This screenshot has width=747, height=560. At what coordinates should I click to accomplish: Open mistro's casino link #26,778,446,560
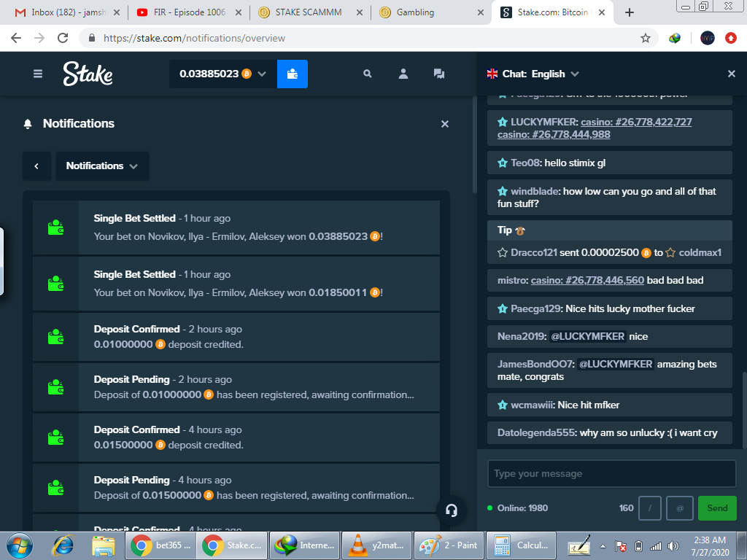(587, 280)
